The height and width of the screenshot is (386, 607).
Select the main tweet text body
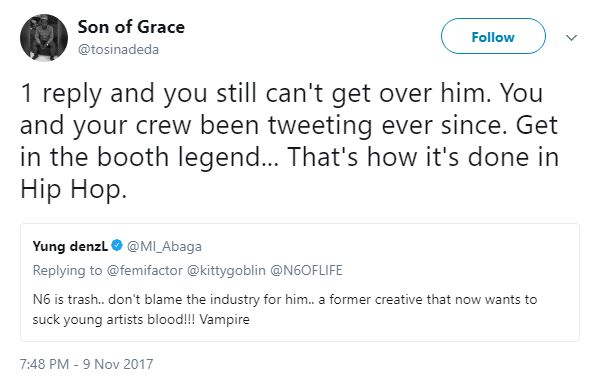[x=289, y=141]
